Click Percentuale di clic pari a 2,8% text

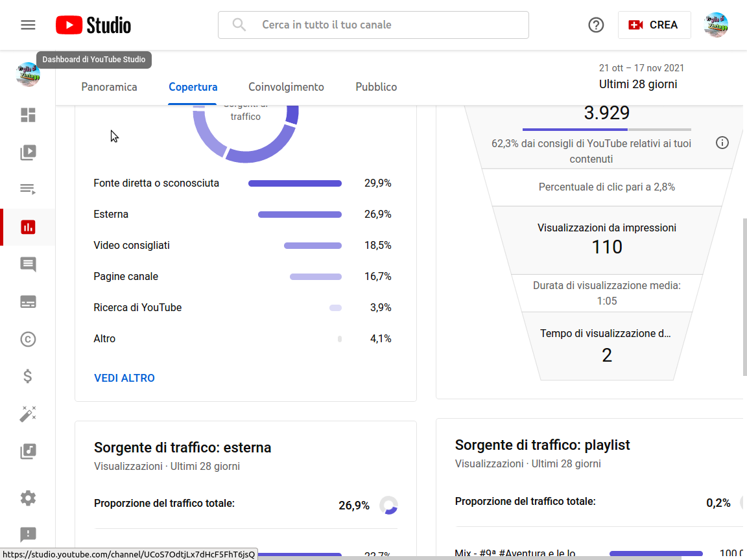tap(606, 187)
